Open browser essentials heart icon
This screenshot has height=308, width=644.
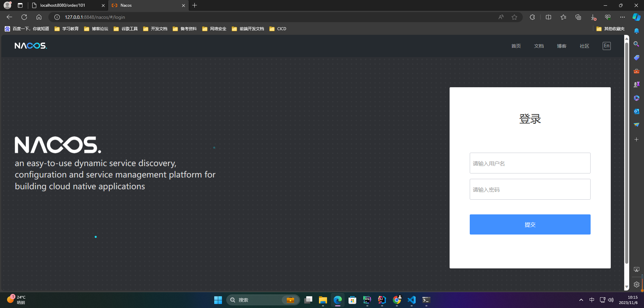click(608, 17)
